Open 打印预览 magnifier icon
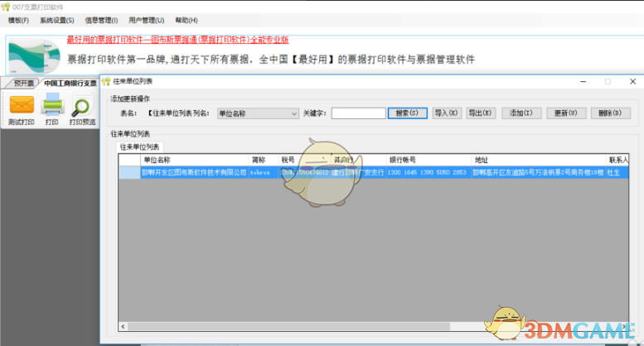 [82, 106]
